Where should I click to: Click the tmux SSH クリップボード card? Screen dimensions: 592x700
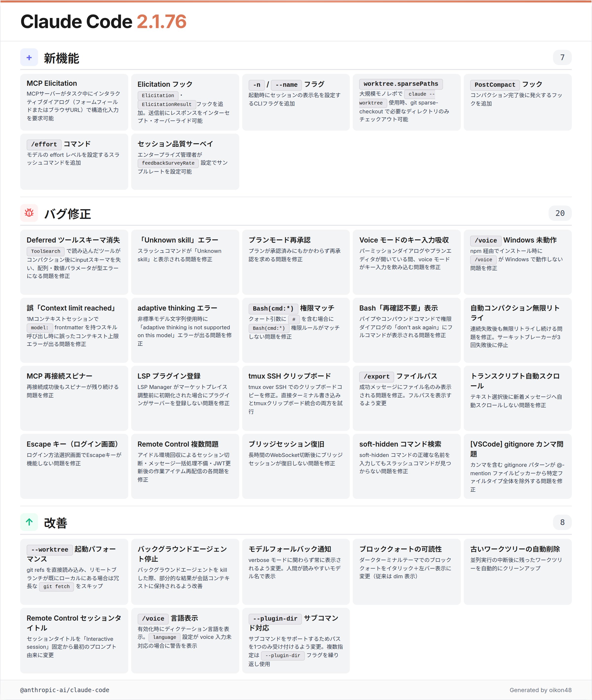296,398
